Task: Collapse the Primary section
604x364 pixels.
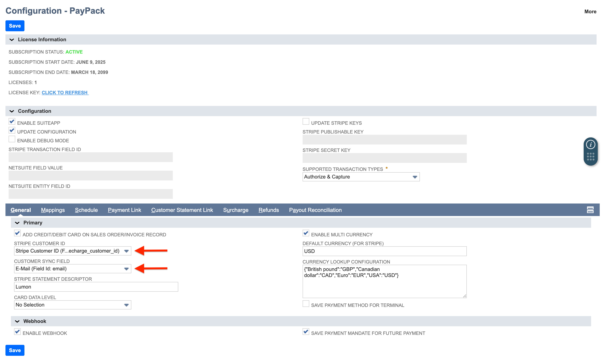Action: point(17,223)
